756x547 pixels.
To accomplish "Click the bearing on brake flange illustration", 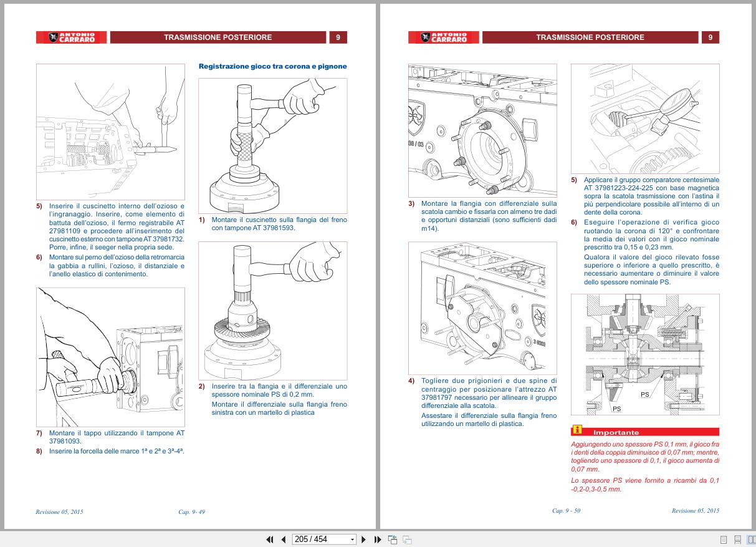I will point(272,145).
